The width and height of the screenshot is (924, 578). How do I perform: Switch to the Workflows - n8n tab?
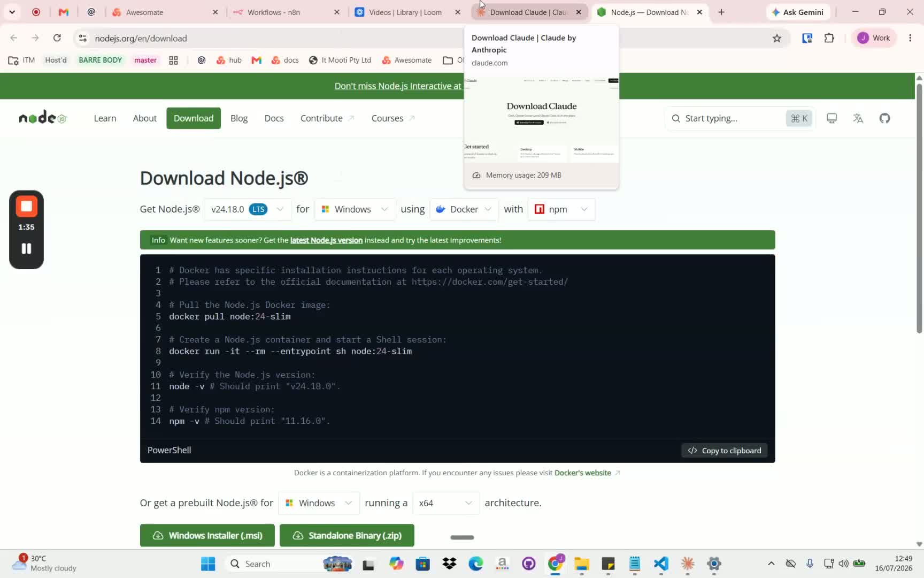click(287, 12)
